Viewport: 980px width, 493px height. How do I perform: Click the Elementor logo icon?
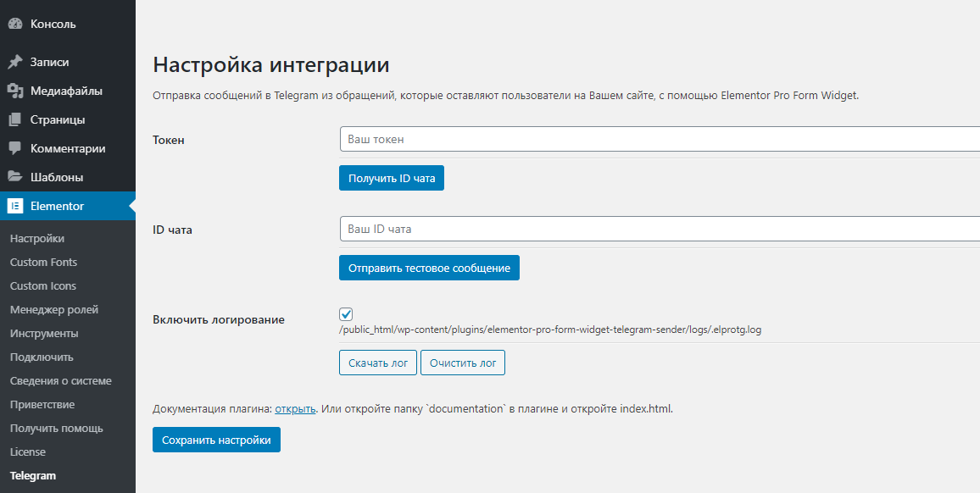[15, 206]
